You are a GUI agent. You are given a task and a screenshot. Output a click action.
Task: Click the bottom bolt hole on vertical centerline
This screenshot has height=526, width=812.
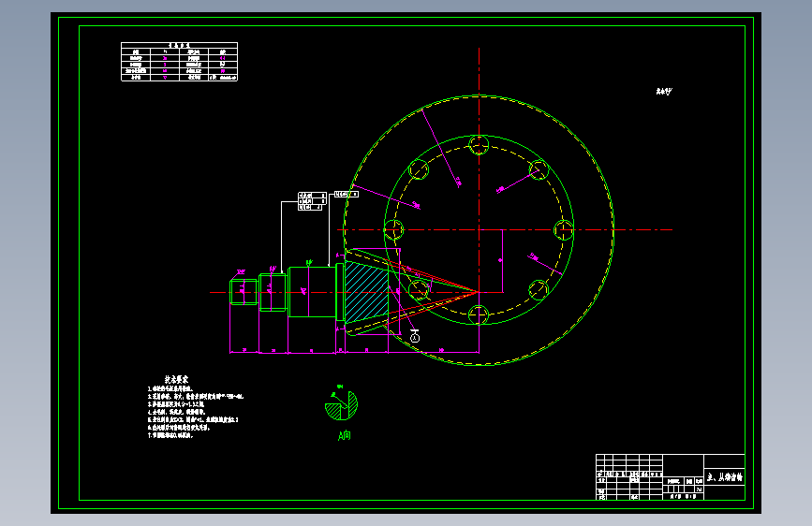pyautogui.click(x=479, y=314)
